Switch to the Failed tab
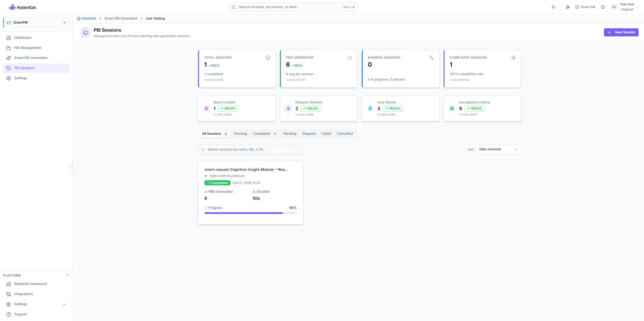Screen dimensions: 644x321 pyautogui.click(x=326, y=134)
